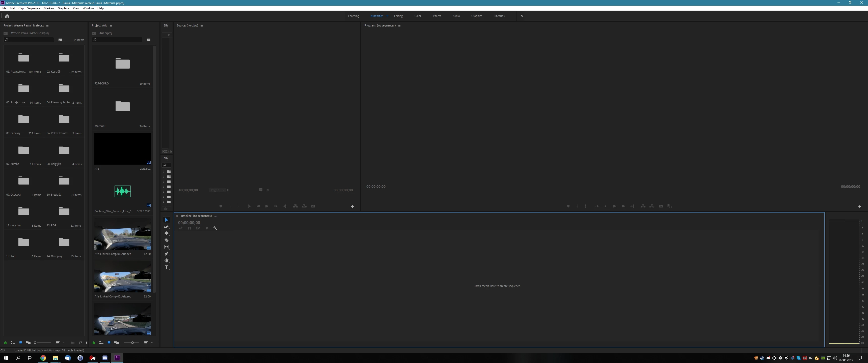868x363 pixels.
Task: Select the Track Select Forward tool
Action: [167, 226]
